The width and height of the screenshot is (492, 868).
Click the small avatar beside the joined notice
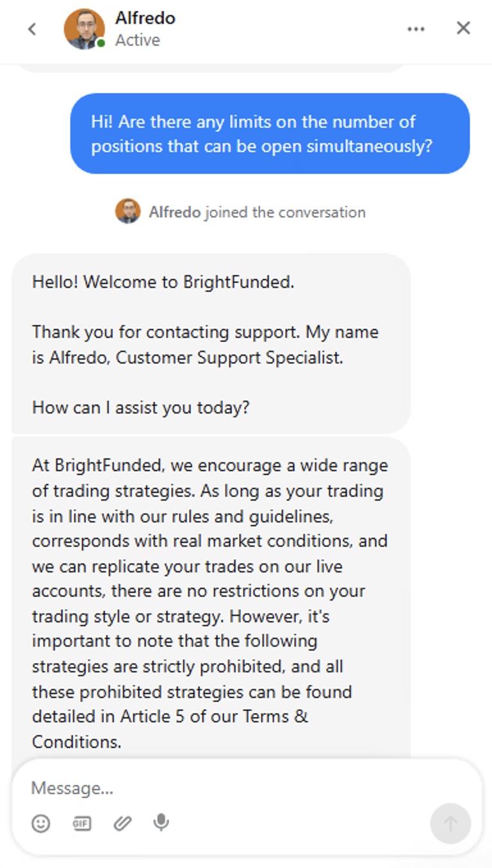point(128,212)
